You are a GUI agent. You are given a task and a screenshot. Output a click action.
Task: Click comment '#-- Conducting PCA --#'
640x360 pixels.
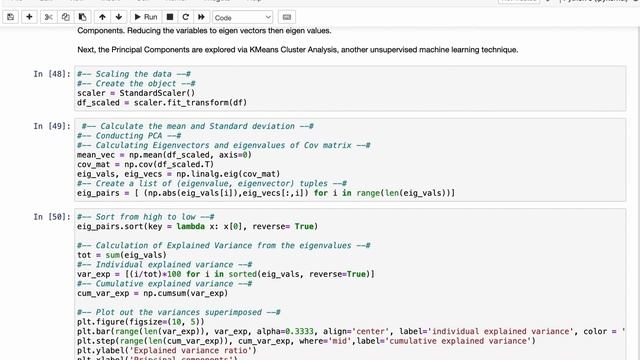click(129, 136)
